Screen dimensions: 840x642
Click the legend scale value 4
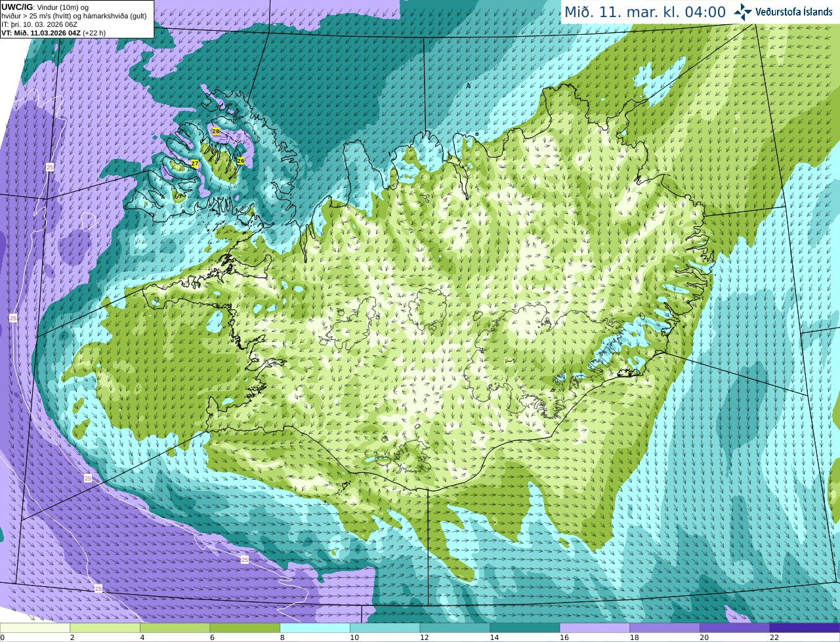(x=142, y=637)
